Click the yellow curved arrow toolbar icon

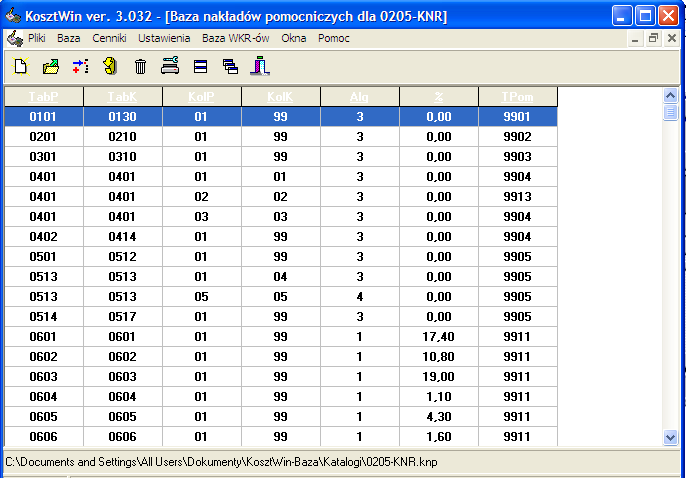click(110, 66)
